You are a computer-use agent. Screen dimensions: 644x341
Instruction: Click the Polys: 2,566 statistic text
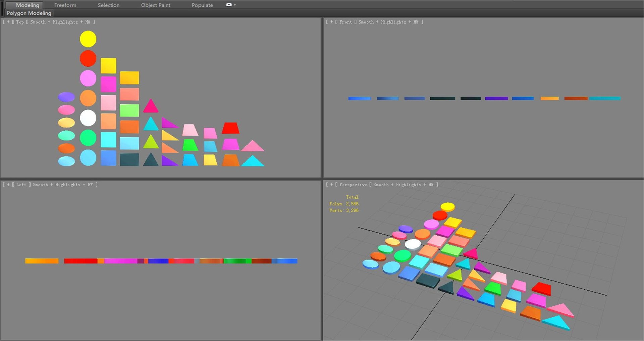tap(344, 204)
